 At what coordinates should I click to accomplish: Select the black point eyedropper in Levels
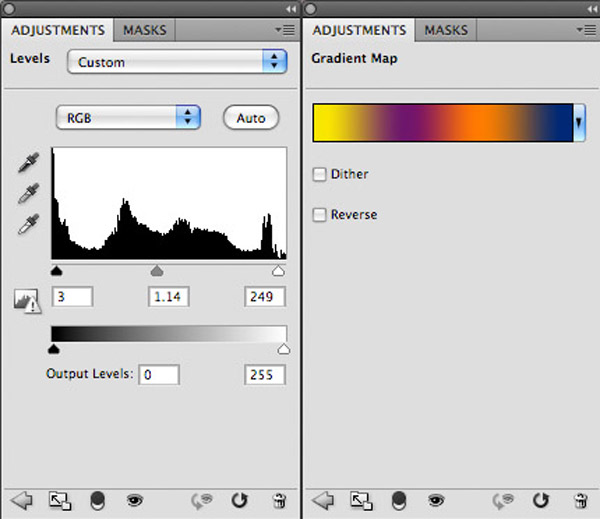click(x=28, y=163)
